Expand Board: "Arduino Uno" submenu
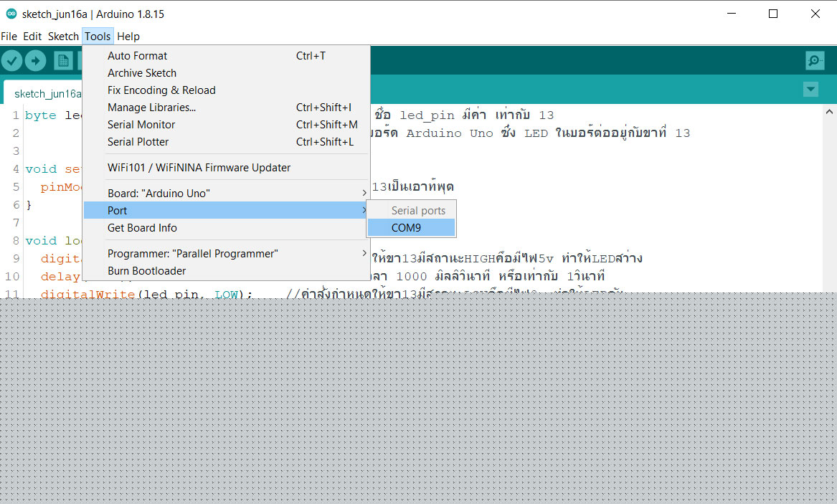The image size is (837, 504). click(227, 193)
